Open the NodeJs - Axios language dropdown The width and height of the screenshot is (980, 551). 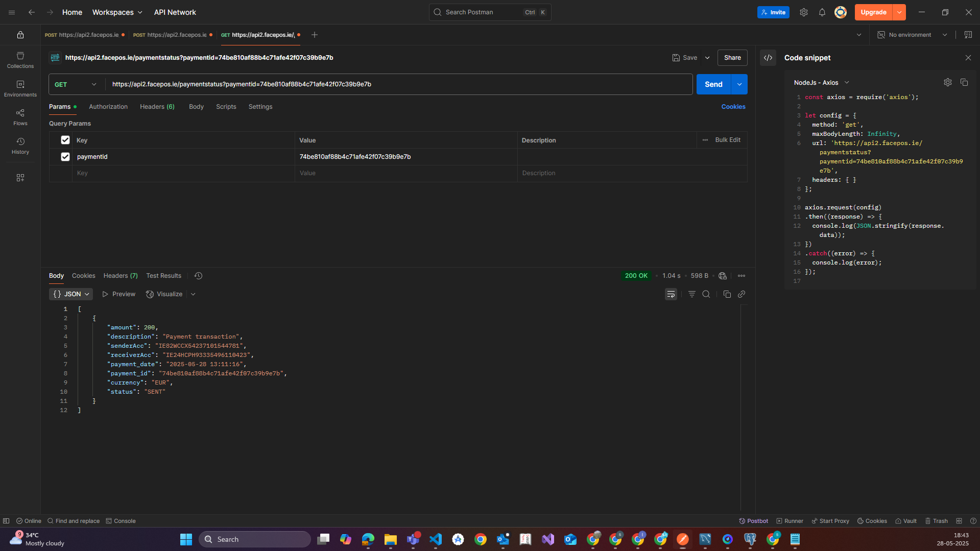(822, 82)
